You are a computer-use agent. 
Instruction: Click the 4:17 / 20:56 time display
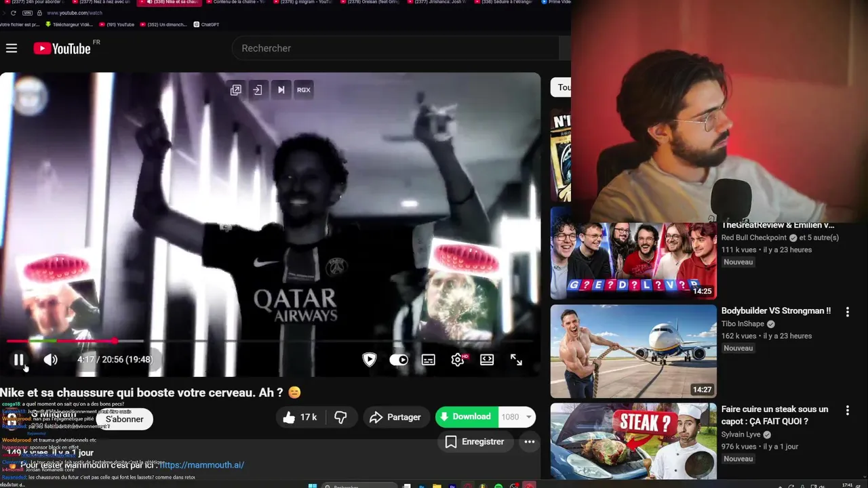(115, 360)
